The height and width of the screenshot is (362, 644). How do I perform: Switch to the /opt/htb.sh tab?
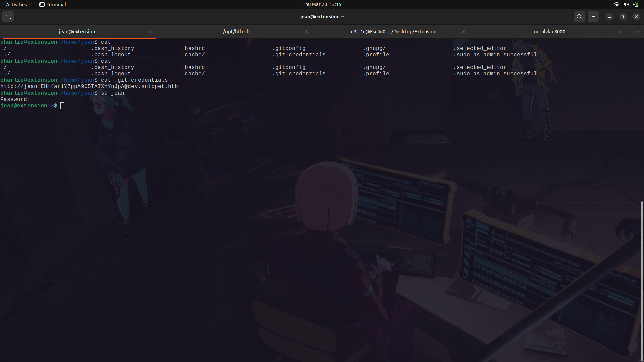[x=236, y=32]
